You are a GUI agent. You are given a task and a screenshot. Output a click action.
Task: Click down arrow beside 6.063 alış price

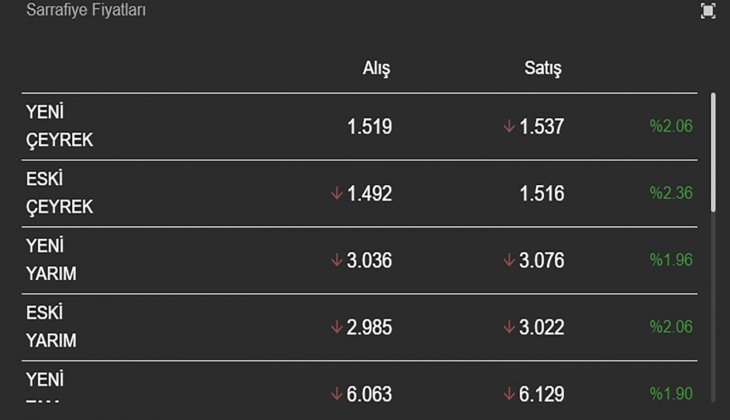point(337,394)
